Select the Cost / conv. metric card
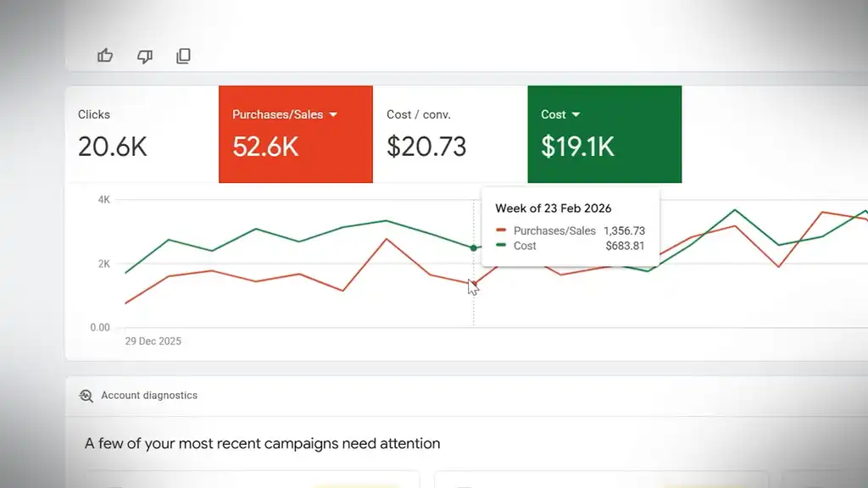Image resolution: width=868 pixels, height=488 pixels. (x=450, y=135)
